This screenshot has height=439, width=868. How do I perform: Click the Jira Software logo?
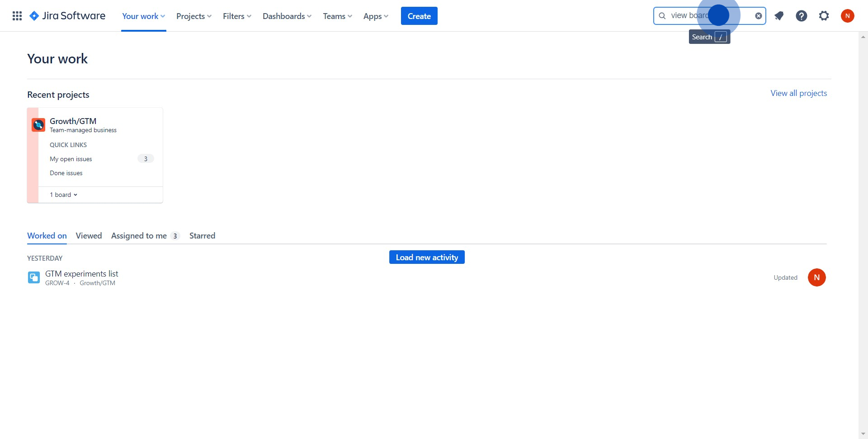pyautogui.click(x=67, y=16)
